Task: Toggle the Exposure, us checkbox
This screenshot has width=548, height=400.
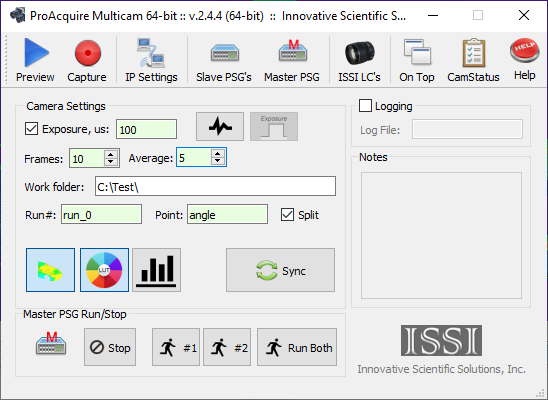Action: [31, 129]
